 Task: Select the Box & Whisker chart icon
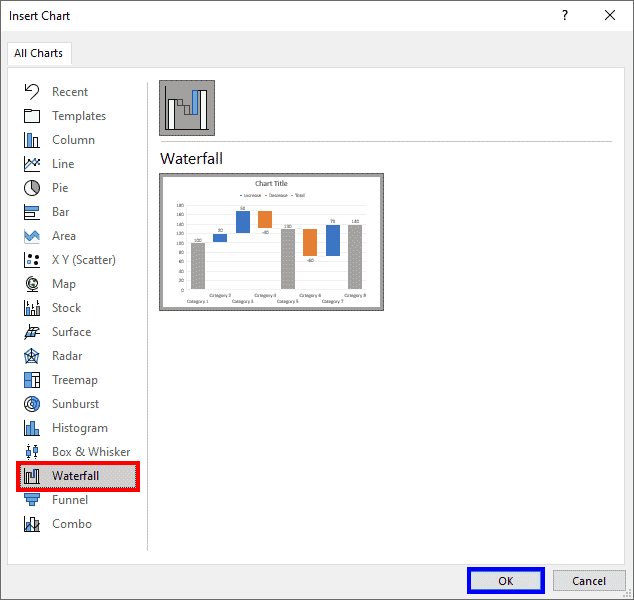point(32,452)
